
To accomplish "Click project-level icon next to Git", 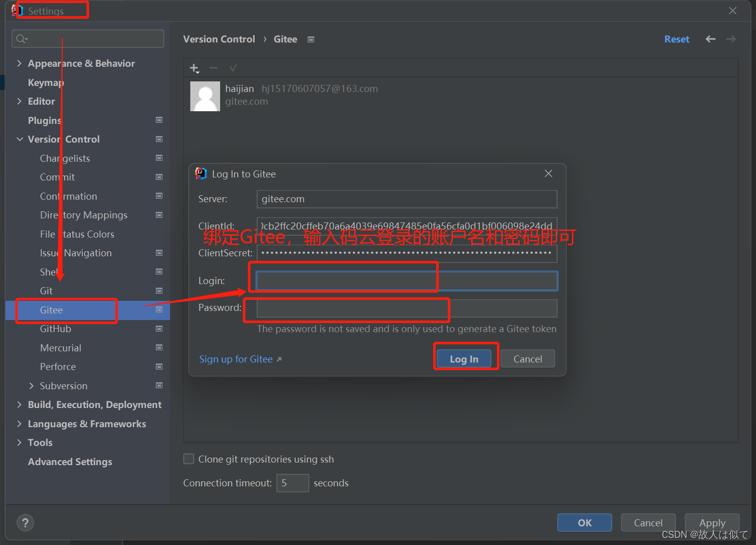I will tap(159, 291).
